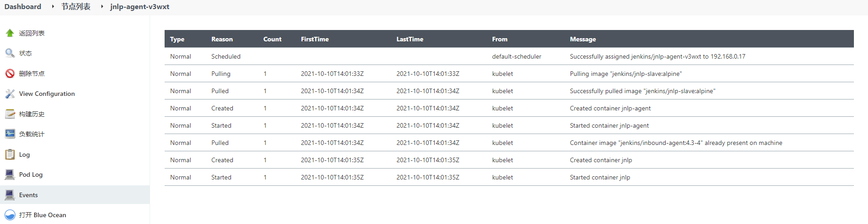
Task: Go to Dashboard breadcrumb link
Action: point(23,7)
